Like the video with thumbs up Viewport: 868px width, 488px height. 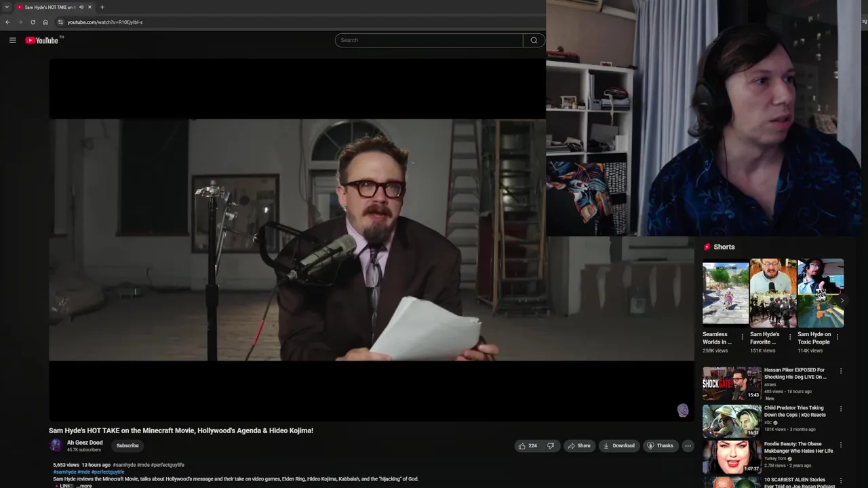(528, 445)
